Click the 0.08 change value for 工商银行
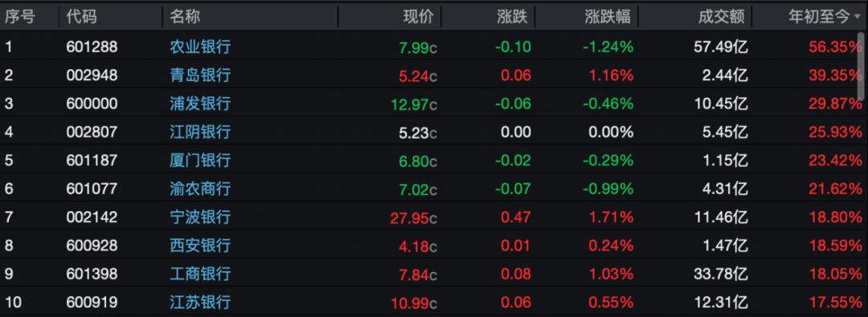The height and width of the screenshot is (317, 868). click(x=516, y=274)
